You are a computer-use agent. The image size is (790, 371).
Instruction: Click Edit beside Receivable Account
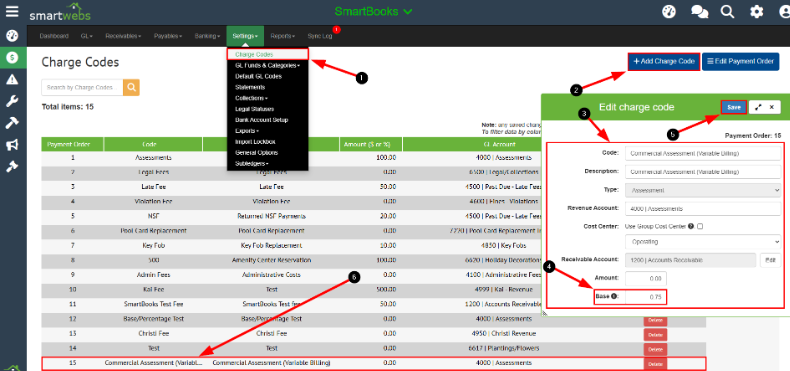point(770,260)
